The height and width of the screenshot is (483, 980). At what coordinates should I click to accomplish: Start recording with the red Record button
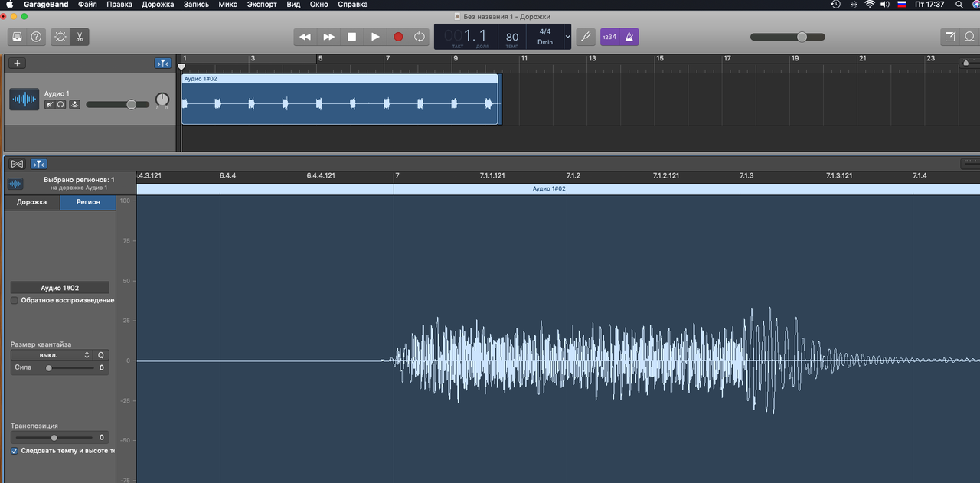398,37
